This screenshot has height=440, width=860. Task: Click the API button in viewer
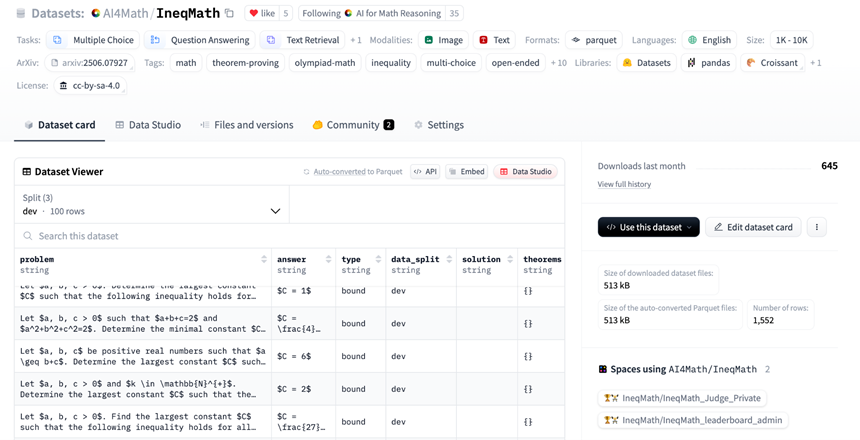click(425, 172)
